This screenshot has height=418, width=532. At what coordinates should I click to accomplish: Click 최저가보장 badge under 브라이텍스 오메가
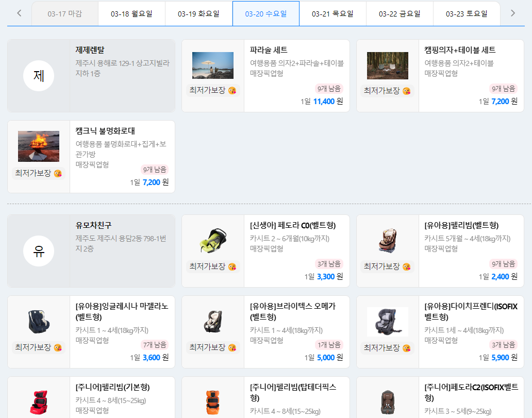(x=213, y=347)
